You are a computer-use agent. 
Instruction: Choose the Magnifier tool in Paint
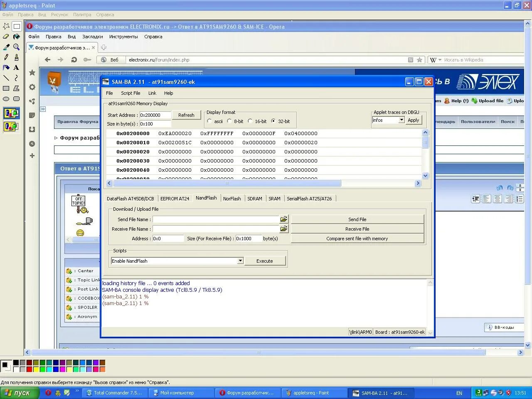[17, 47]
